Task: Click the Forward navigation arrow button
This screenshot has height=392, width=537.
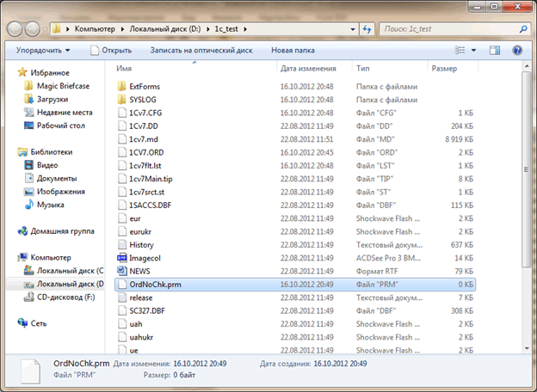Action: pyautogui.click(x=33, y=29)
